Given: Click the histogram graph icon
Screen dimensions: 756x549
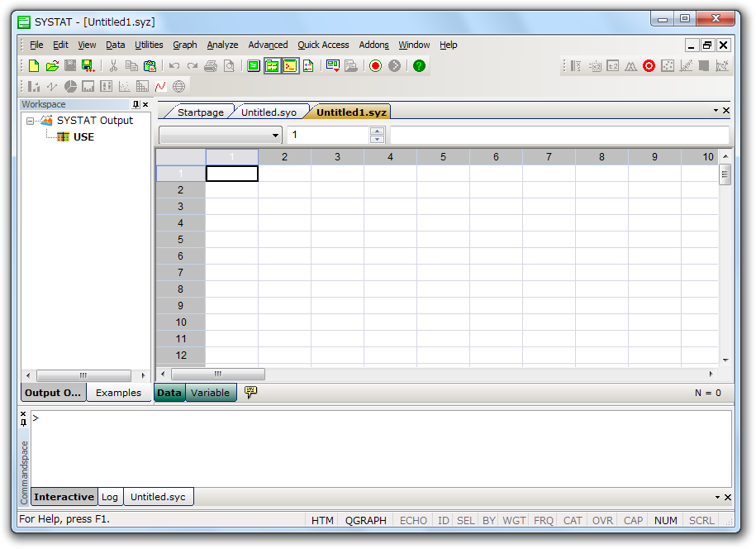Looking at the screenshot, I should click(88, 86).
